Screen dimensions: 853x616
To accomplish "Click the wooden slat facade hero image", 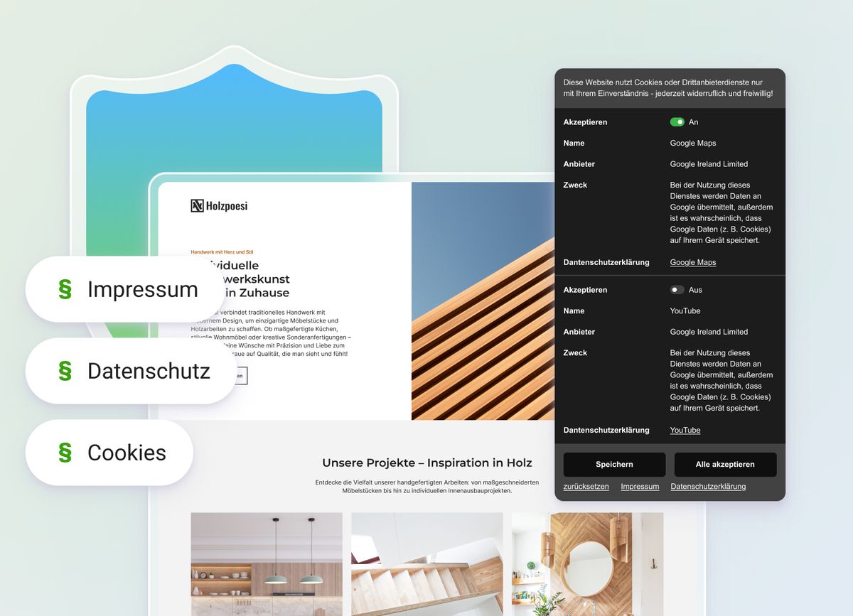I will tap(483, 301).
